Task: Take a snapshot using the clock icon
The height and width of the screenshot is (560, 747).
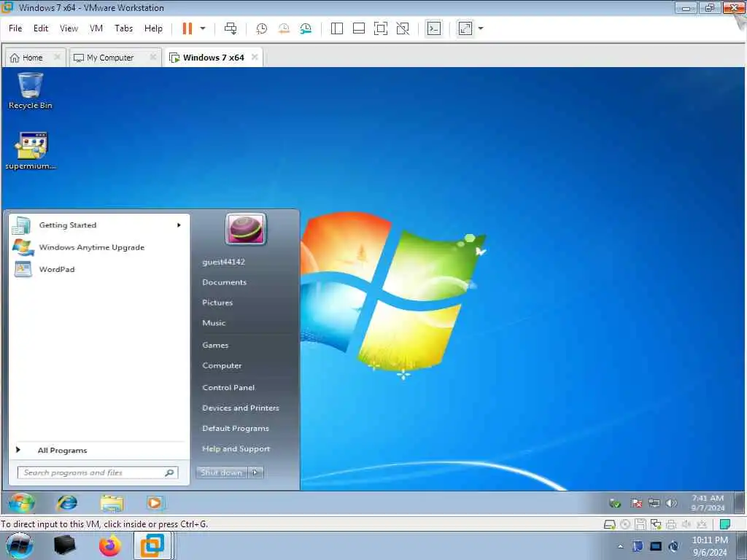Action: 262,28
